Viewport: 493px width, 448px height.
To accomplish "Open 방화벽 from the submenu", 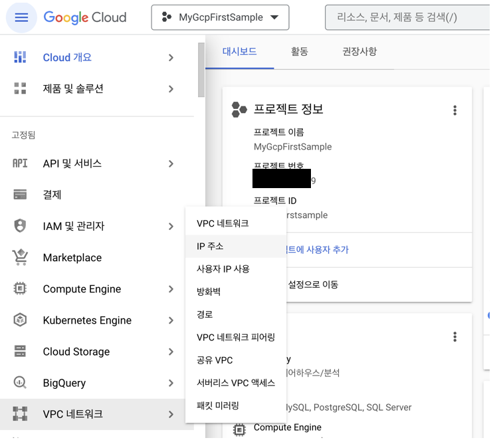I will 236,292.
